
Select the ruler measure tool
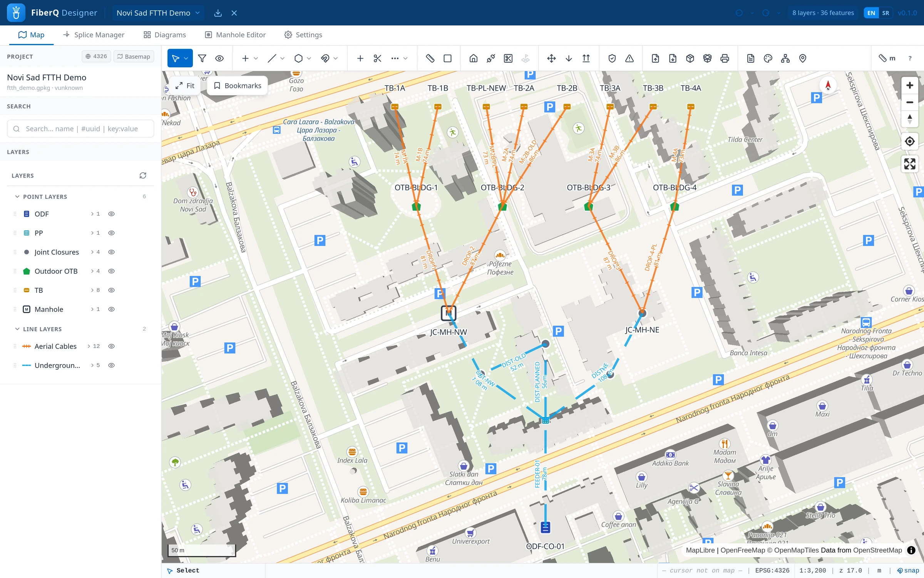[x=430, y=58]
